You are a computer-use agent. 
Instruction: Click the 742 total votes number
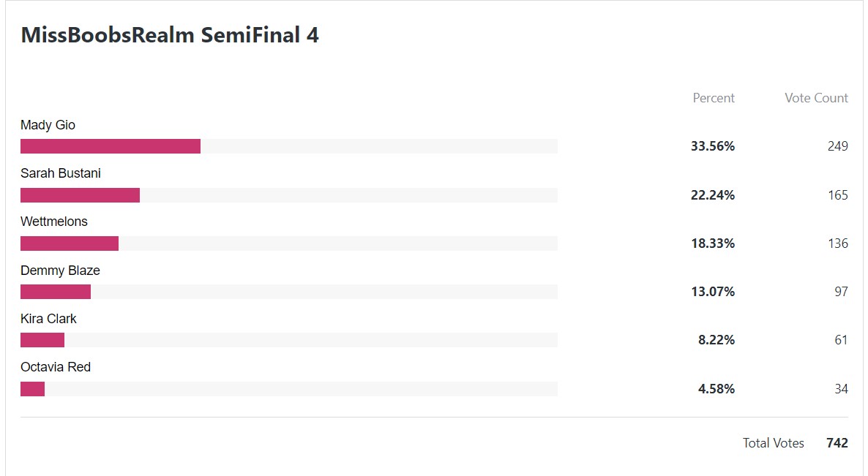(837, 443)
